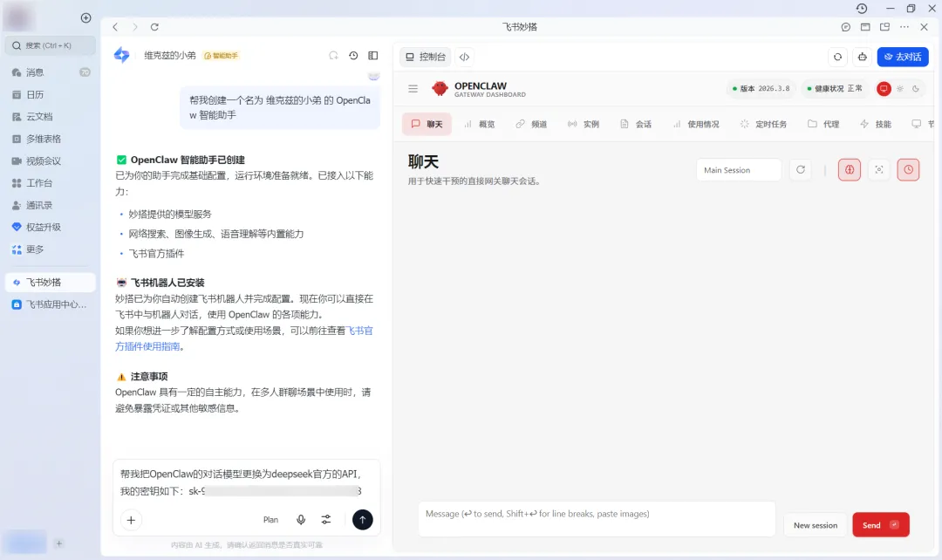The width and height of the screenshot is (942, 560).
Task: Go back with the left arrow
Action: [x=115, y=27]
